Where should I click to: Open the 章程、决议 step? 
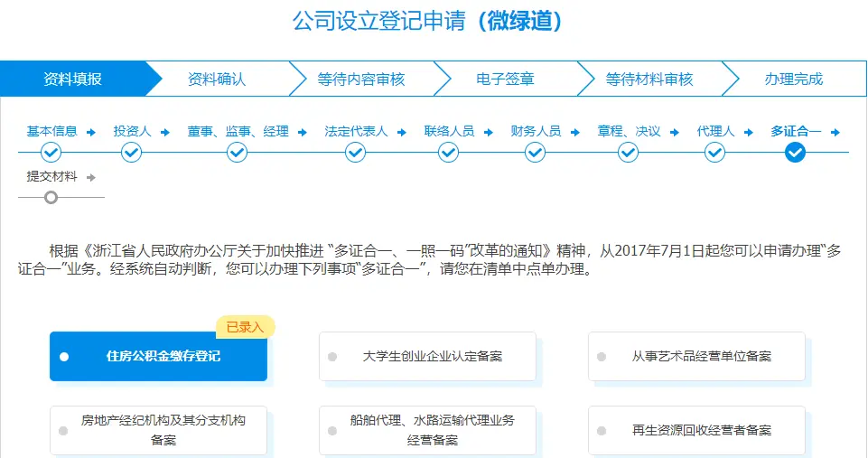[x=629, y=131]
